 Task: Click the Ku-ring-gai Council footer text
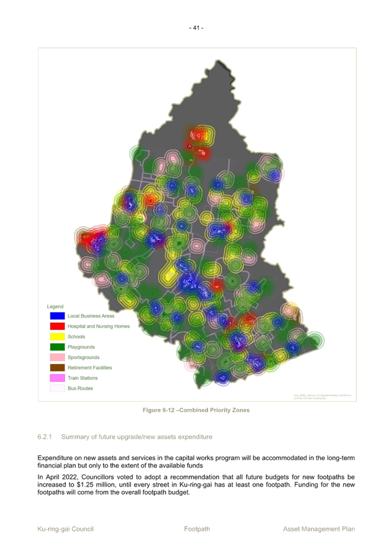[x=65, y=529]
